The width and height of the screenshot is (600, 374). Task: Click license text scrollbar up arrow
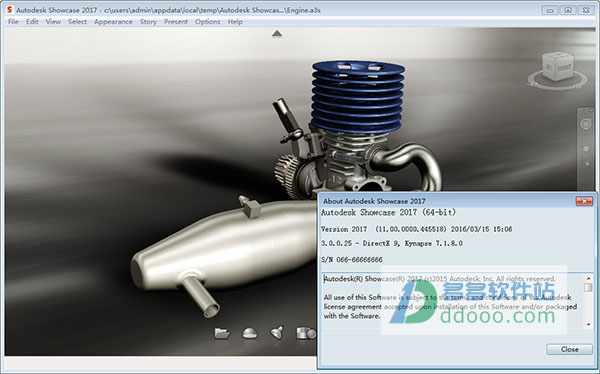point(588,278)
